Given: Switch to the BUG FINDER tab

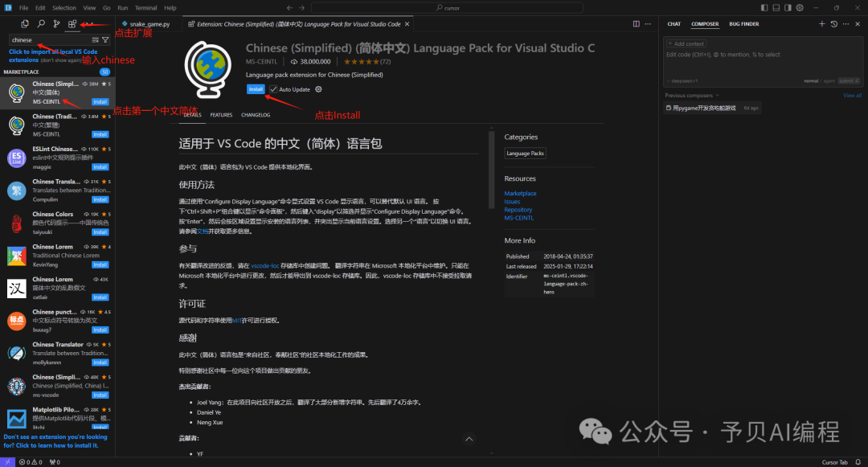Looking at the screenshot, I should pos(743,24).
